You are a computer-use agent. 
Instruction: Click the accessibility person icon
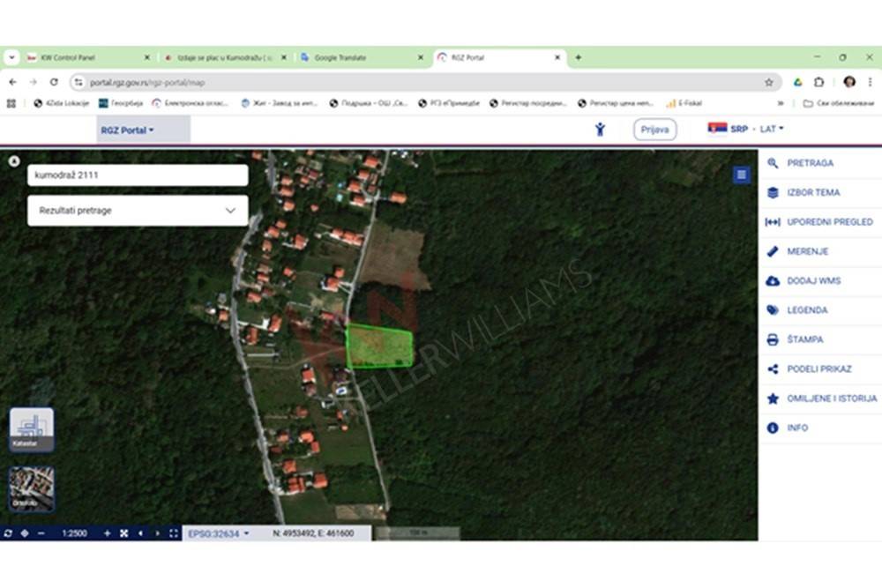click(x=600, y=130)
